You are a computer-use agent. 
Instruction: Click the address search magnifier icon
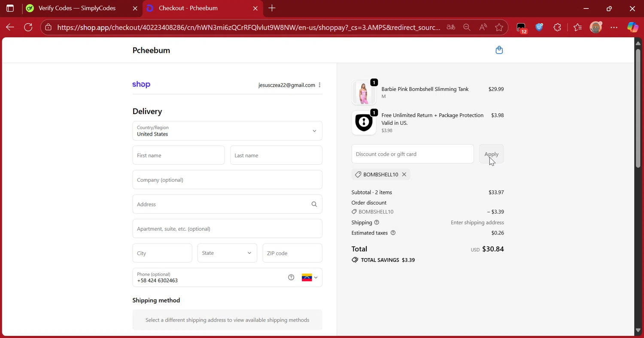click(x=314, y=204)
